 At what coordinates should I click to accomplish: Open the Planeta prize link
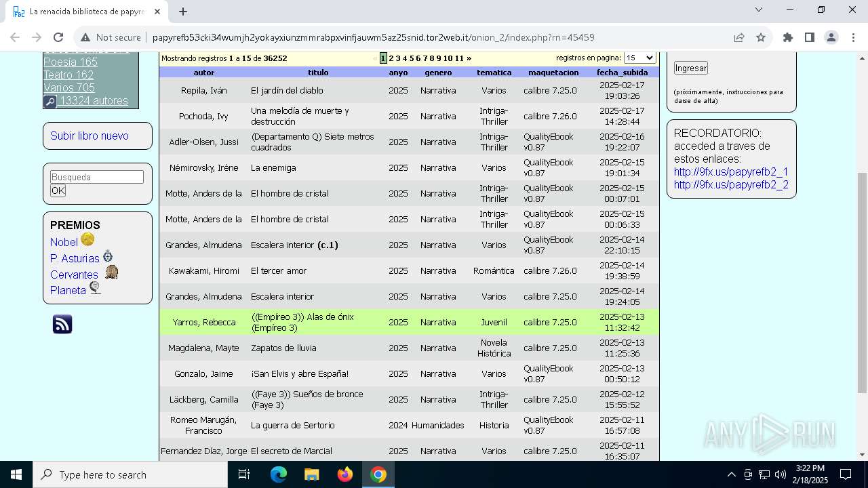(68, 290)
